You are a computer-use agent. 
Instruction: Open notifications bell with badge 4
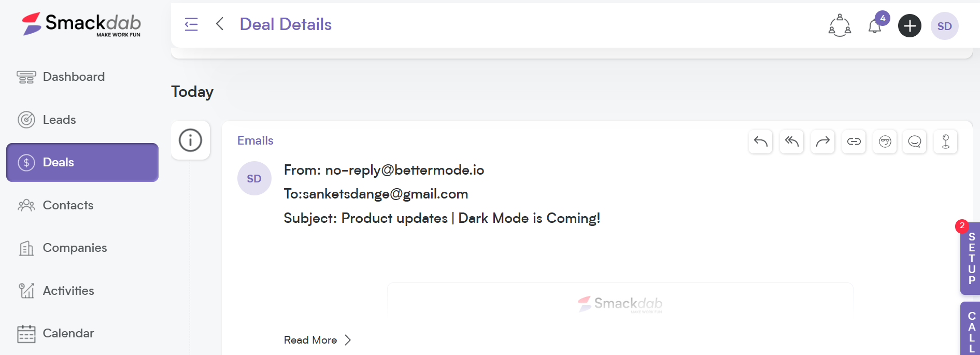coord(875,25)
